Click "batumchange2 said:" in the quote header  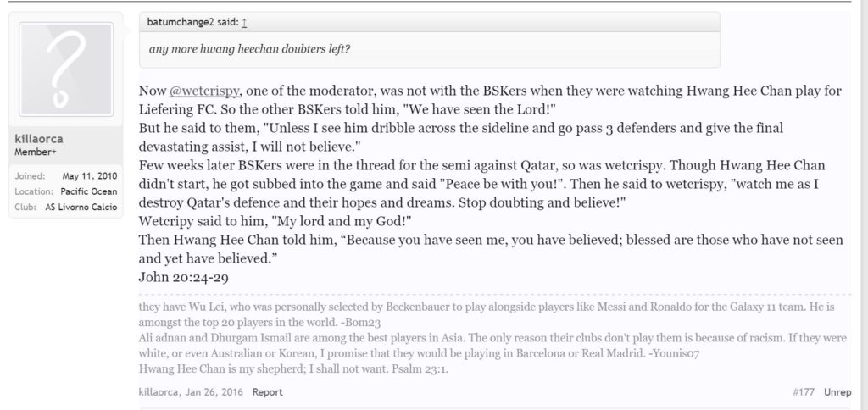pyautogui.click(x=193, y=24)
